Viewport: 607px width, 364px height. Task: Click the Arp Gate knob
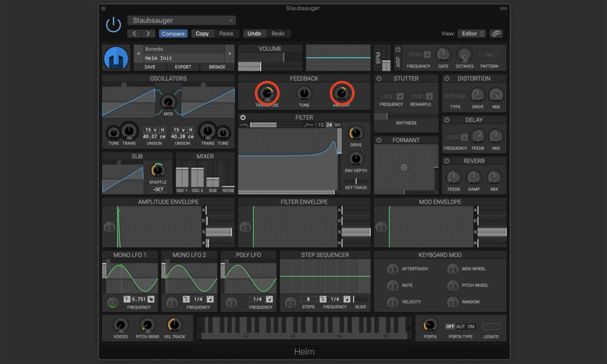[x=443, y=55]
